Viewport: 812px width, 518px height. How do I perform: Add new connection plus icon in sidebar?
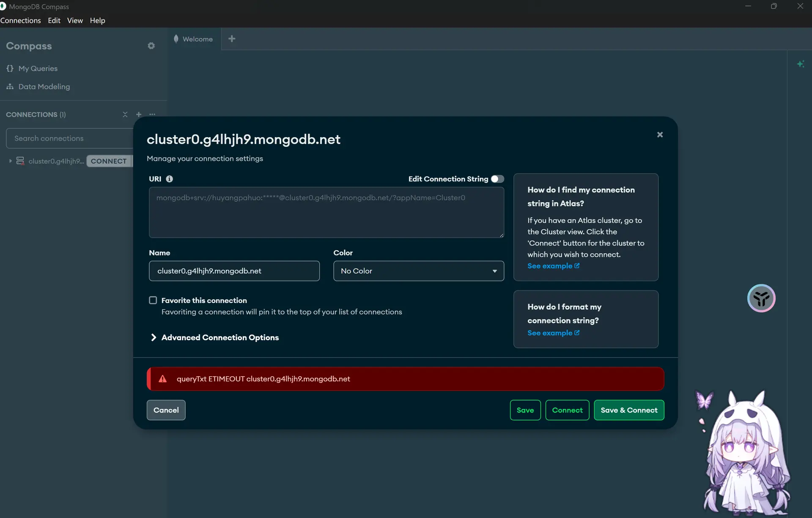click(138, 114)
